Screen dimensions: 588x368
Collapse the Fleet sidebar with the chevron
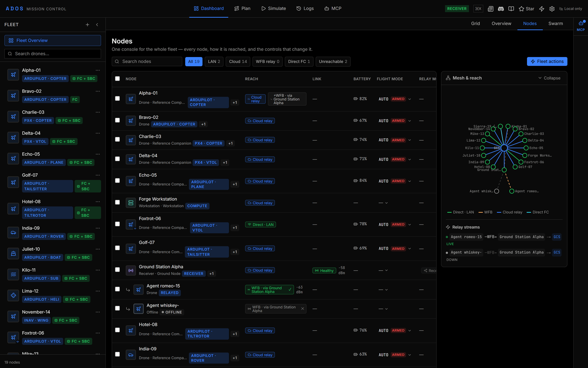pos(97,25)
